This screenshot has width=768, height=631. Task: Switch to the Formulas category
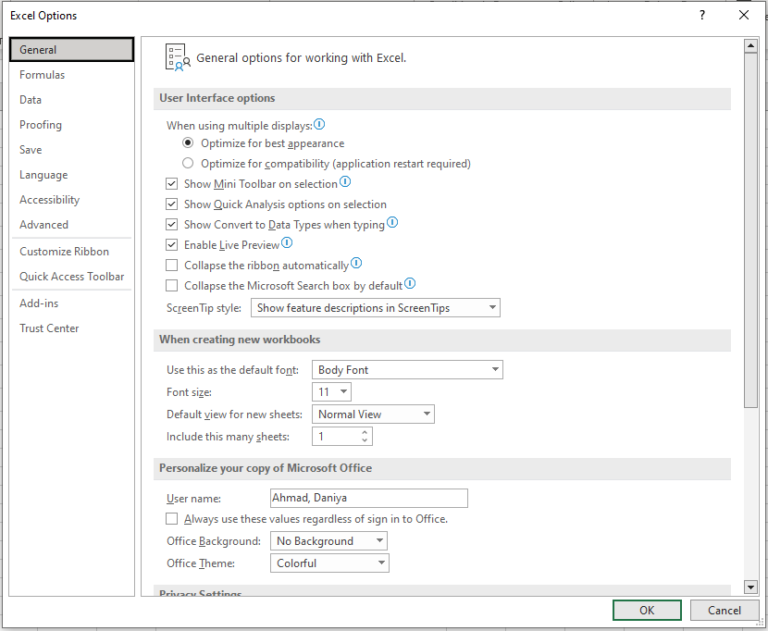tap(72, 74)
